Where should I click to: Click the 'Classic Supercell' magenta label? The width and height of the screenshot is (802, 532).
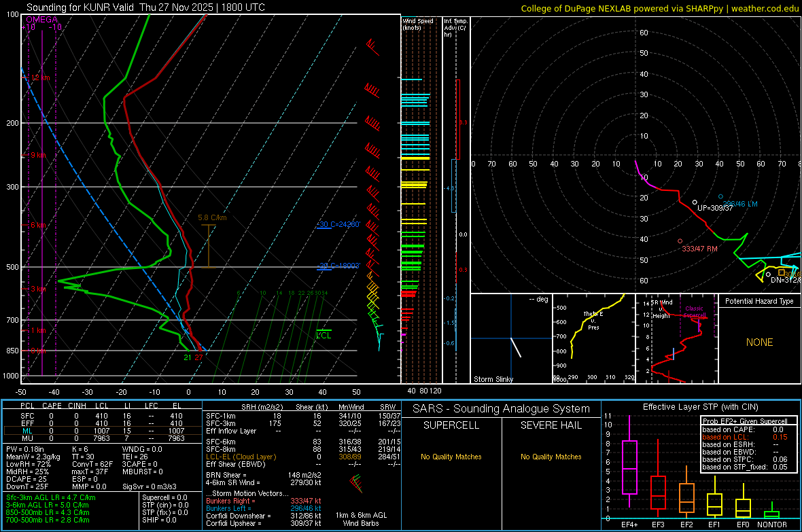point(695,312)
